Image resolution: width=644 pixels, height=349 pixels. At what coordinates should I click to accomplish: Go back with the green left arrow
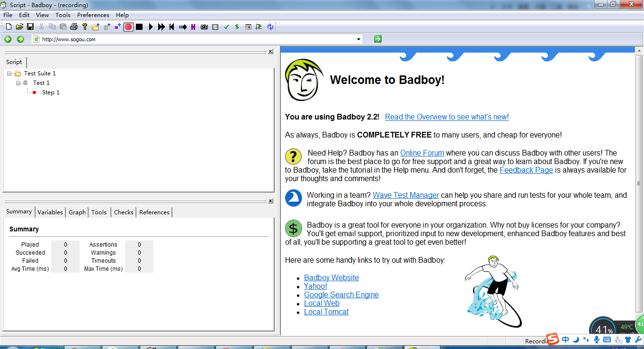8,39
